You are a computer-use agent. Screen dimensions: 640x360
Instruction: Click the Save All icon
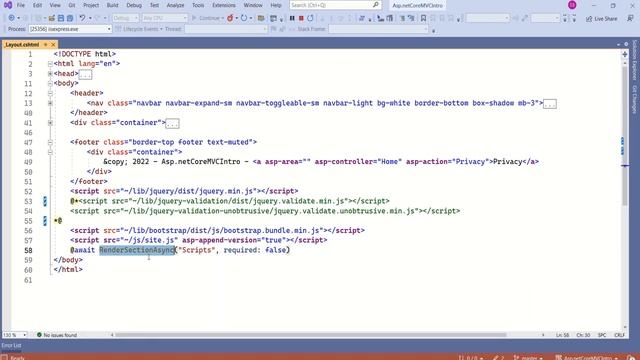point(70,18)
